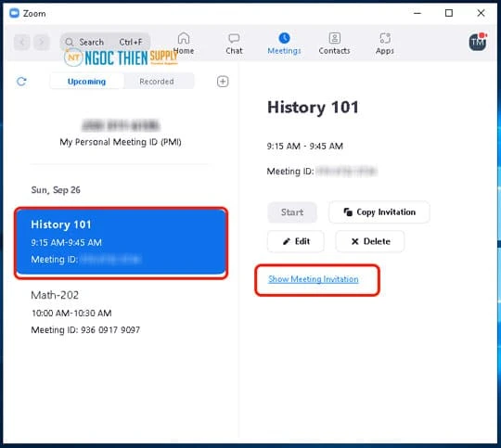Select the History 101 meeting in the list
This screenshot has width=501, height=448.
click(122, 242)
